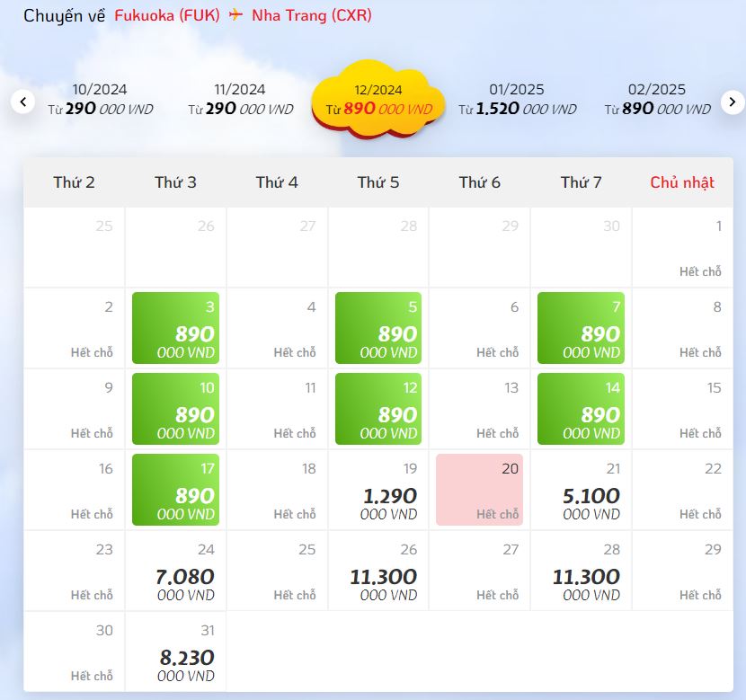Click the Thứ 3 column header
The image size is (746, 700).
[x=175, y=182]
